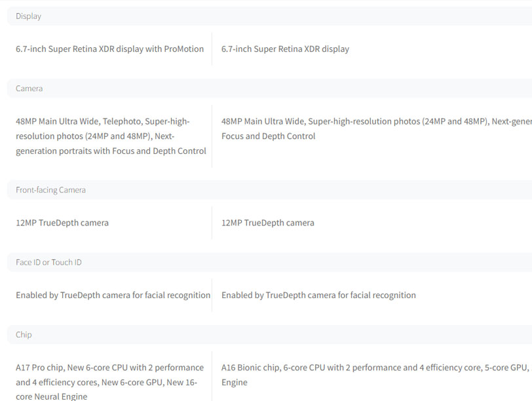This screenshot has height=401, width=532.
Task: Click the 'Face ID or Touch ID' header
Action: point(270,262)
